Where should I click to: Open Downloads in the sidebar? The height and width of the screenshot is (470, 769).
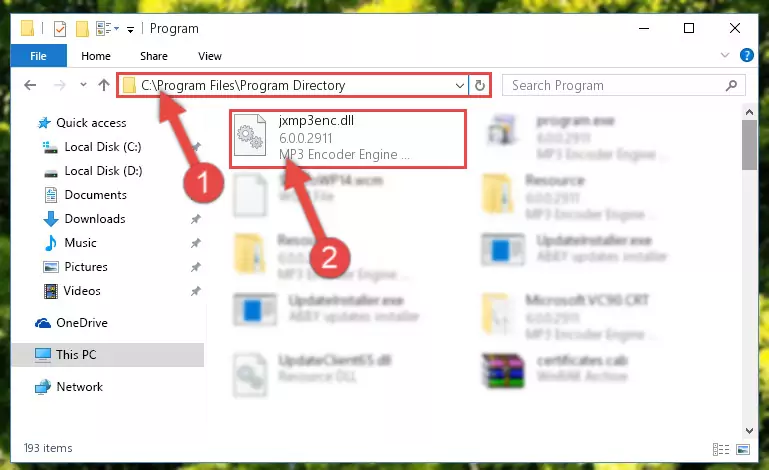click(95, 219)
